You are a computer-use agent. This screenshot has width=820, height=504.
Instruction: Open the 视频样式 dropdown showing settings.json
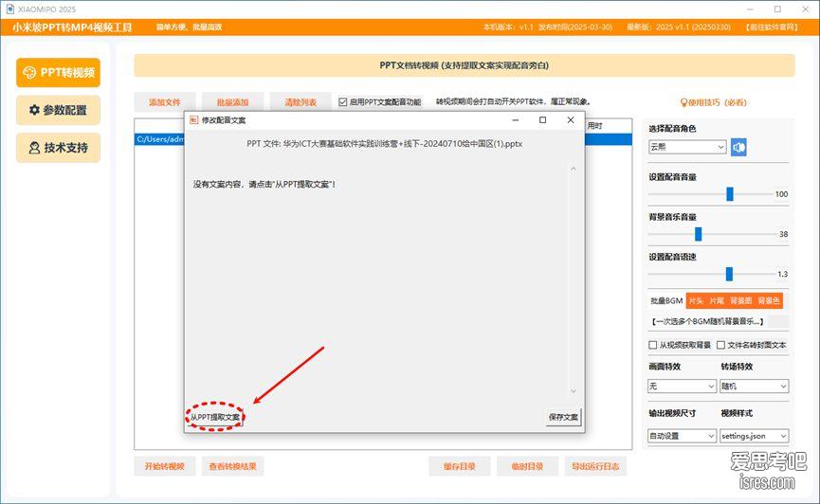[x=754, y=436]
